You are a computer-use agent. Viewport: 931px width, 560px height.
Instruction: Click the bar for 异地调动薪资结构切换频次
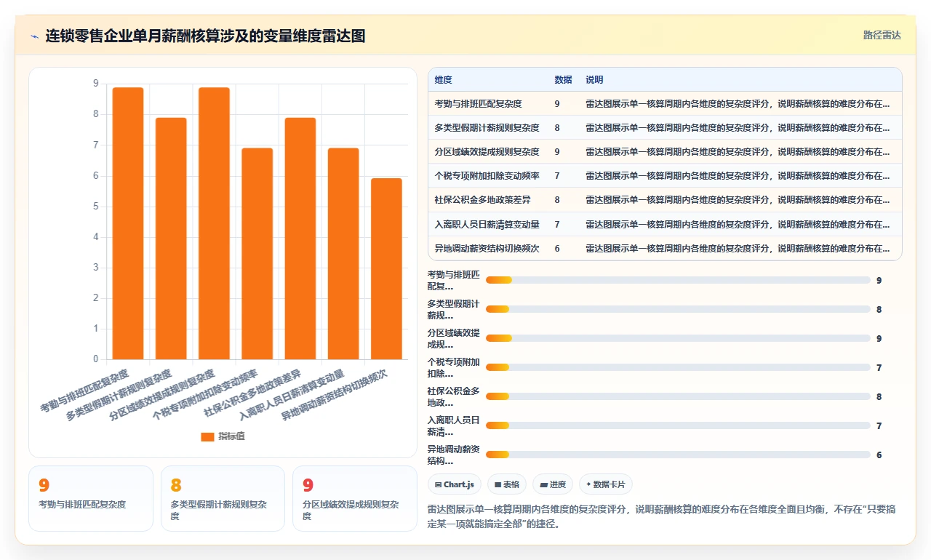click(x=386, y=269)
